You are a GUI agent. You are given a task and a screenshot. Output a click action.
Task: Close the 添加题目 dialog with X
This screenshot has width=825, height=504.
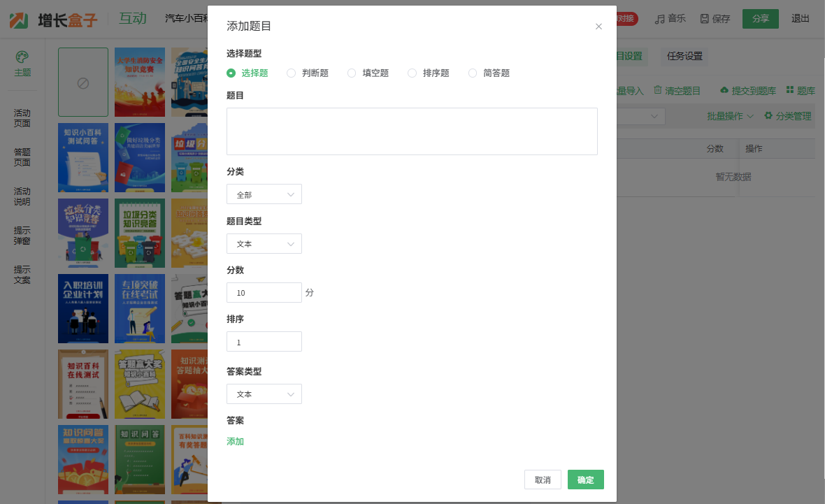coord(598,27)
